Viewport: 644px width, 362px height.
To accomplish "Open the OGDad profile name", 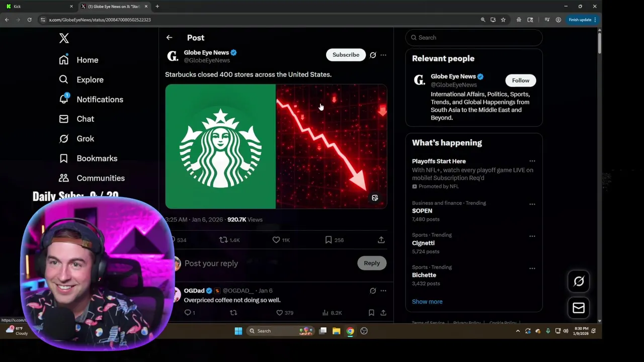I will [x=194, y=291].
